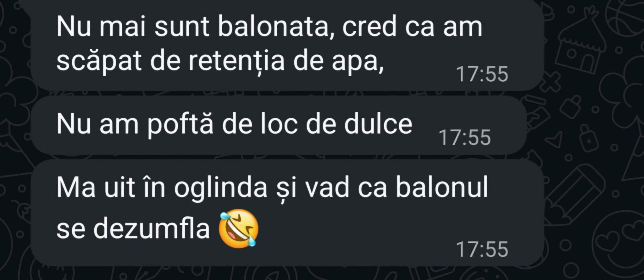This screenshot has height=280, width=644.
Task: Click the nail polish bottle doodle
Action: point(571,107)
